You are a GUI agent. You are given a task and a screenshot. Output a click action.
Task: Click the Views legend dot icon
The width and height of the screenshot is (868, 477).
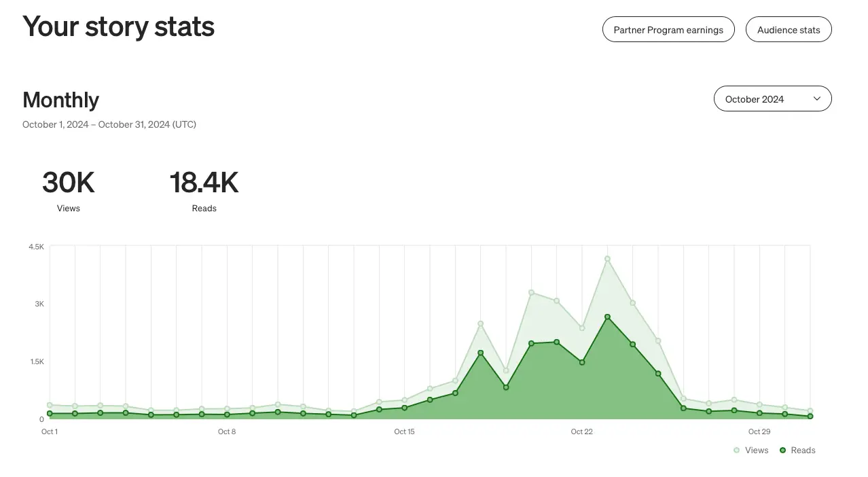[x=737, y=450]
